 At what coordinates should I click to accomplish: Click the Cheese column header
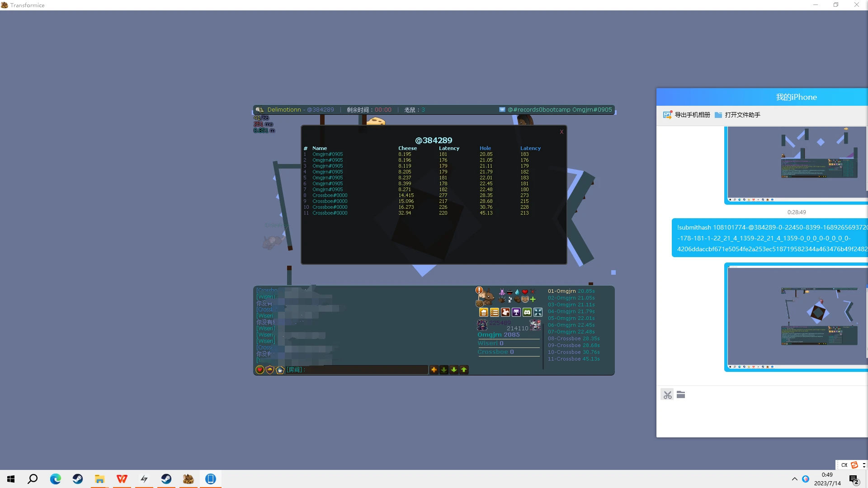[x=407, y=148]
